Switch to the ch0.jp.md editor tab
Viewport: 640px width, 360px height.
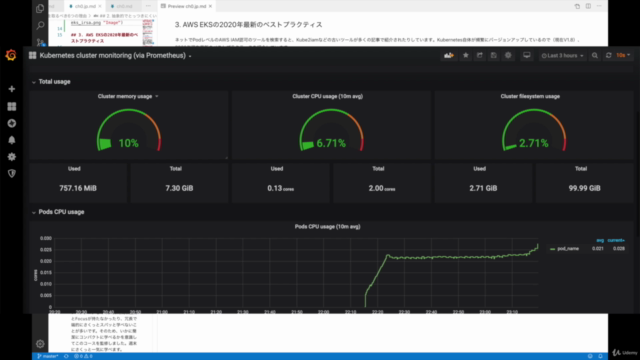click(x=85, y=6)
